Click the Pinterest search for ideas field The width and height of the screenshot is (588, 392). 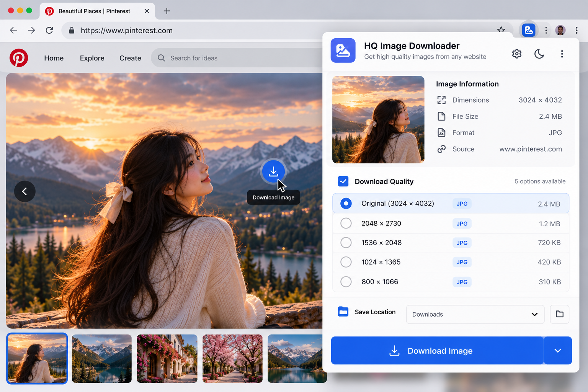(237, 58)
